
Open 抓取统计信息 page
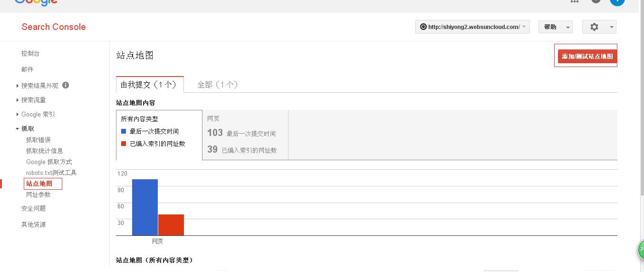[x=44, y=151]
